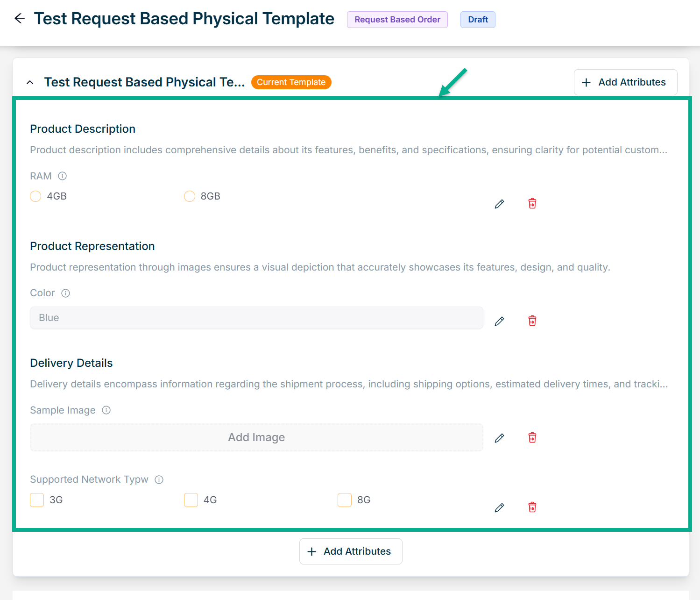The height and width of the screenshot is (600, 700).
Task: Select the 4GB RAM radio button
Action: [35, 196]
